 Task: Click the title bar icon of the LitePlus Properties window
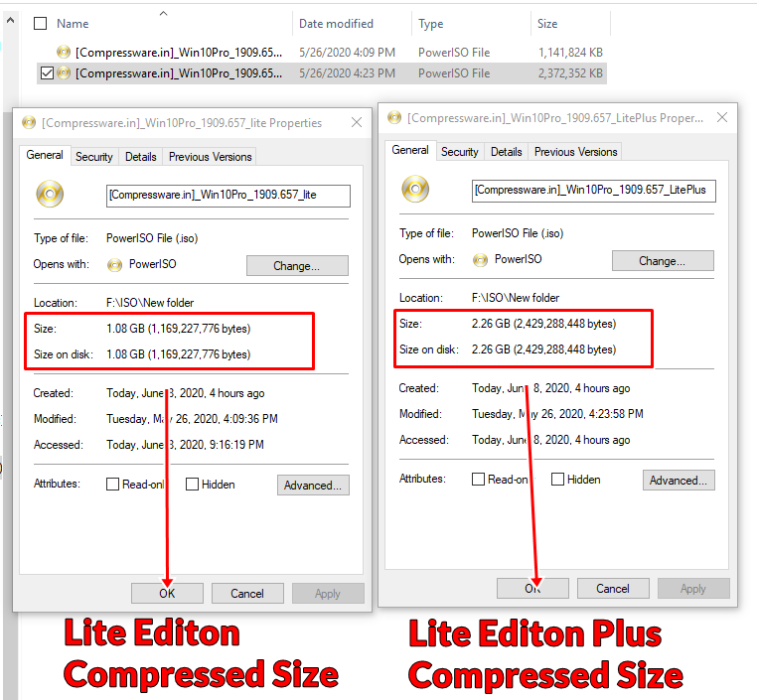click(394, 117)
